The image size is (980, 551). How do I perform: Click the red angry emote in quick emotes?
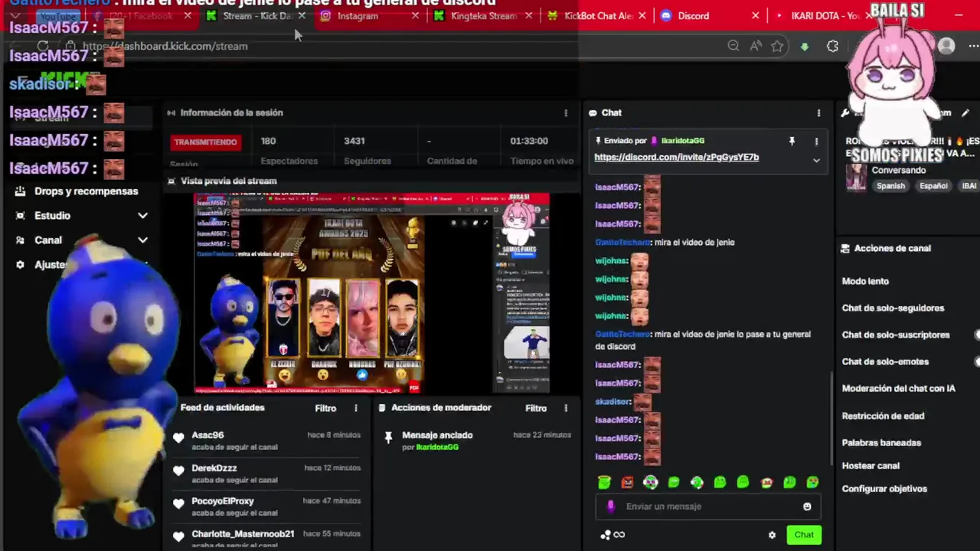tap(627, 482)
